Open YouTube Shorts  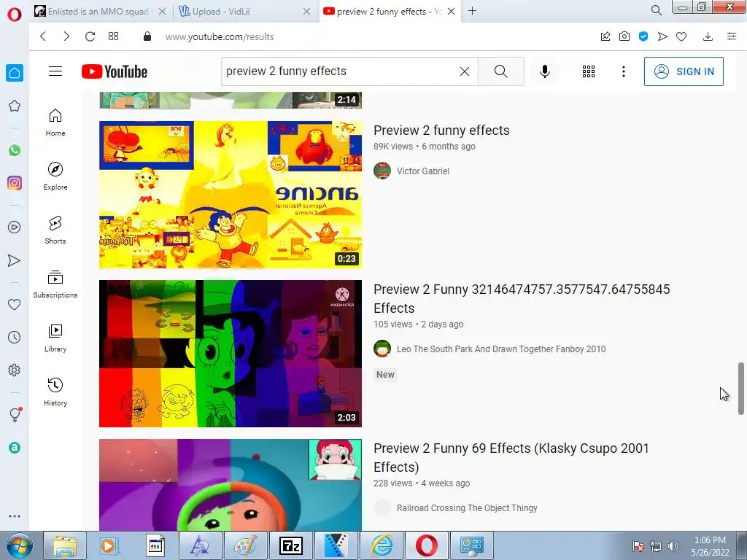coord(55,230)
